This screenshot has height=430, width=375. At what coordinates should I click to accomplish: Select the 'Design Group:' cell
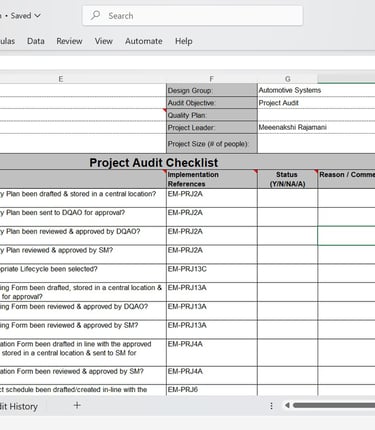212,90
